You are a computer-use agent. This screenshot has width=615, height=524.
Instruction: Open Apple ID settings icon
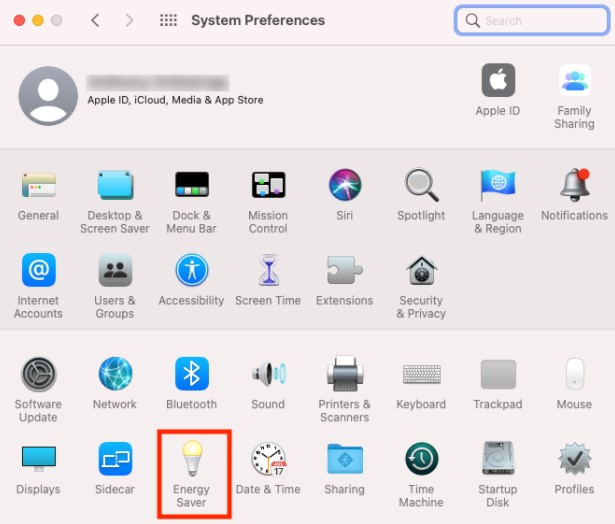coord(498,80)
